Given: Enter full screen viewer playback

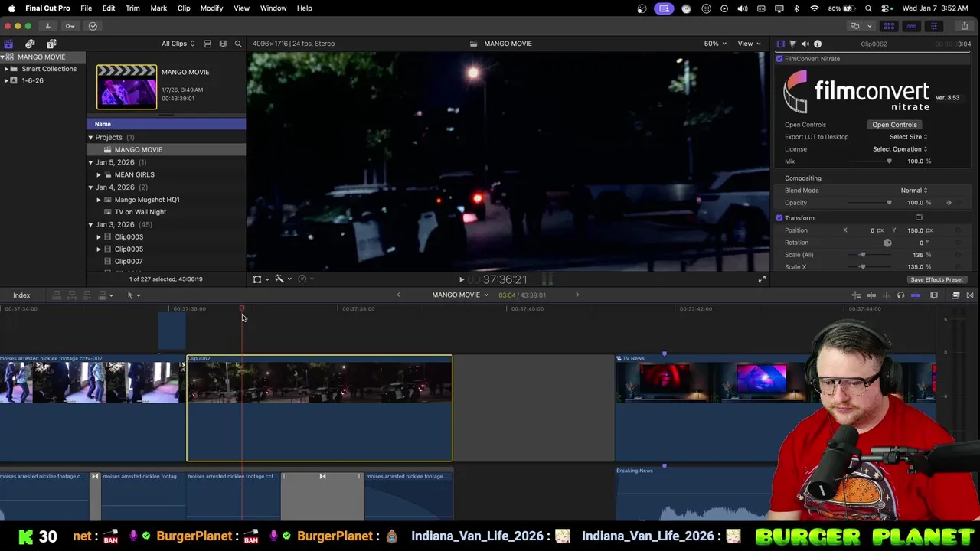Looking at the screenshot, I should point(762,279).
